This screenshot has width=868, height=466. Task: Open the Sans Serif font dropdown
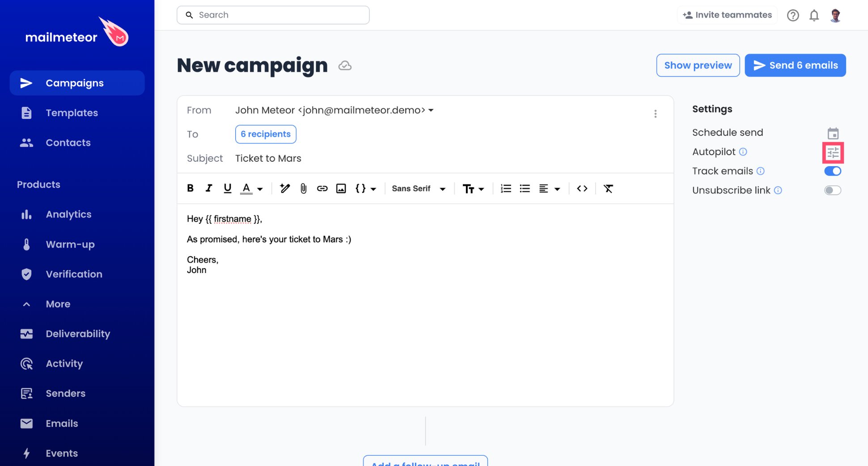click(419, 189)
